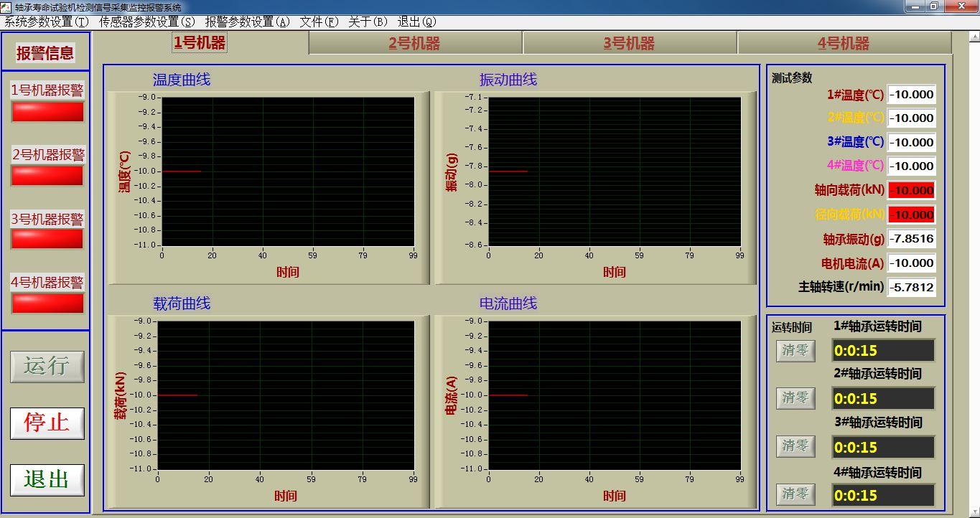The height and width of the screenshot is (518, 980).
Task: Open the 文件(F) menu
Action: click(x=319, y=22)
